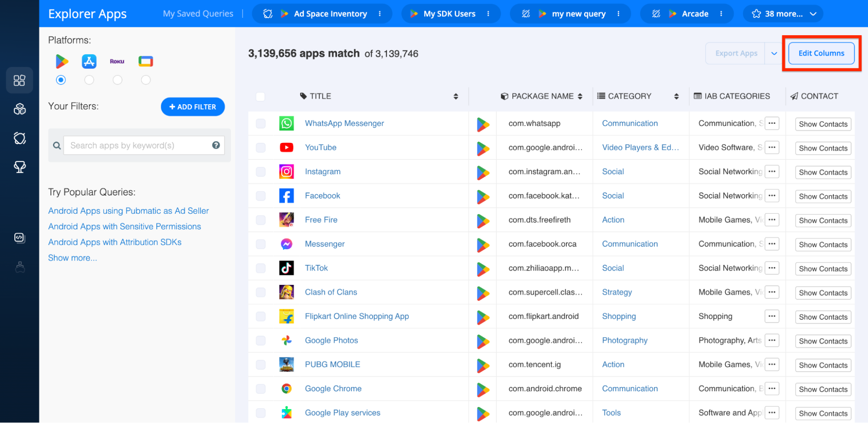Open three-dot menu for Ad Space Inventory
The width and height of the screenshot is (868, 423).
380,14
